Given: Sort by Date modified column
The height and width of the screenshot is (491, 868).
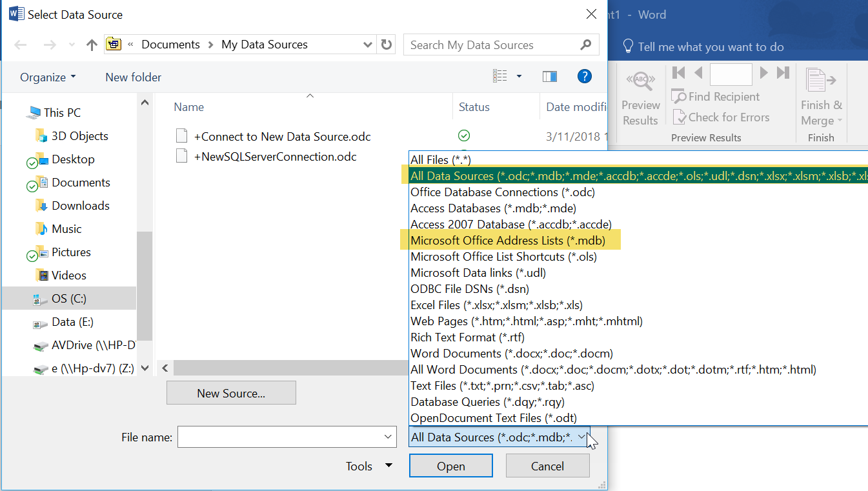Looking at the screenshot, I should [576, 107].
